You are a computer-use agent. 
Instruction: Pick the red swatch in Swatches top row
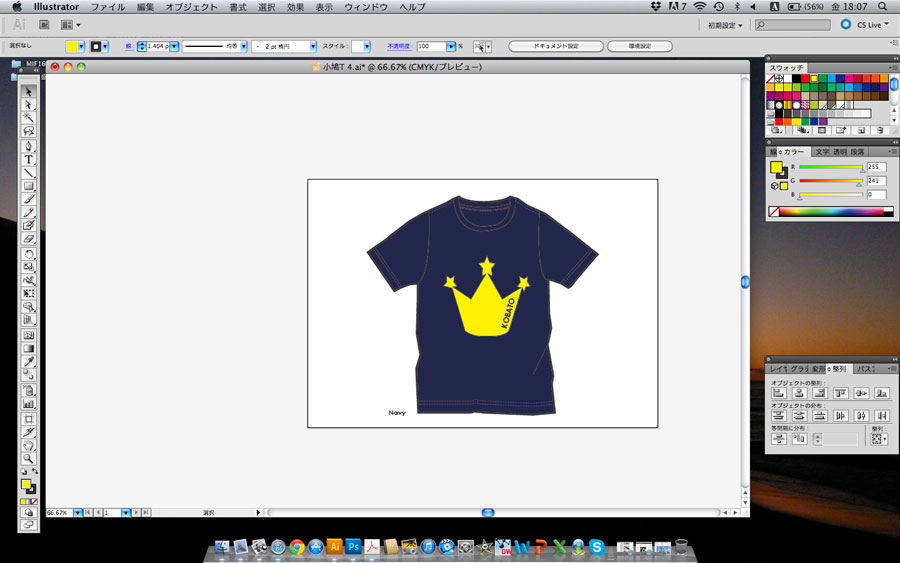click(805, 79)
